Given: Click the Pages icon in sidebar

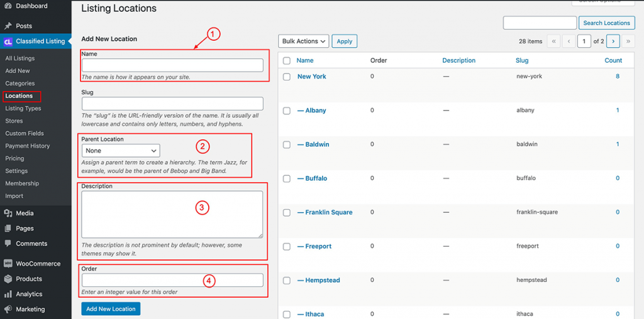Looking at the screenshot, I should pyautogui.click(x=8, y=229).
